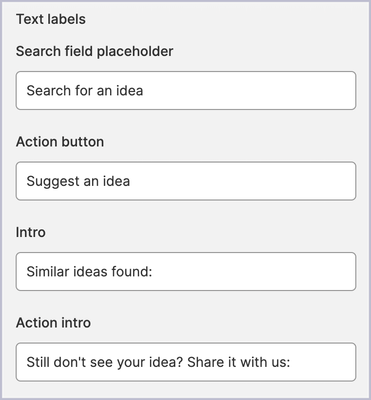Click the 'Text labels' section heading
The height and width of the screenshot is (400, 371).
pyautogui.click(x=51, y=19)
